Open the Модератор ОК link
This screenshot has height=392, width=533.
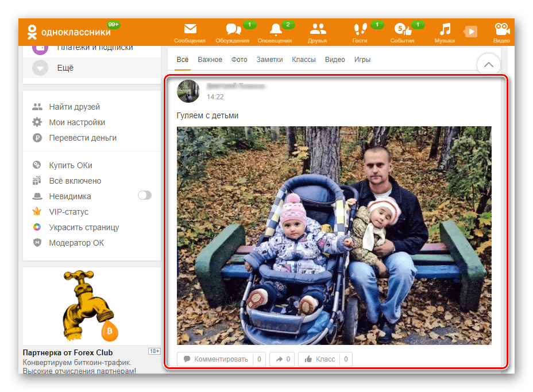pyautogui.click(x=76, y=243)
